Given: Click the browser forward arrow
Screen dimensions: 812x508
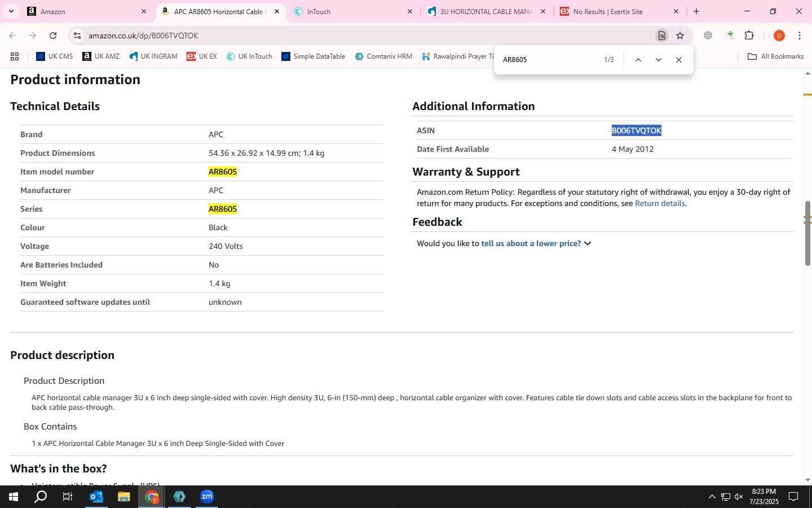Looking at the screenshot, I should click(x=33, y=36).
